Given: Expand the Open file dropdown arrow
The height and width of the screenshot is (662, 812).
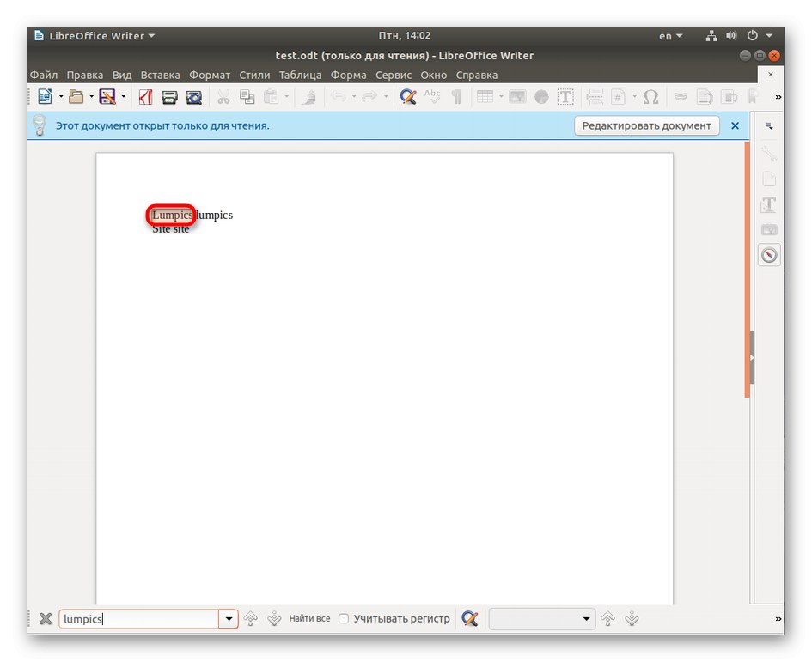Looking at the screenshot, I should coord(92,97).
